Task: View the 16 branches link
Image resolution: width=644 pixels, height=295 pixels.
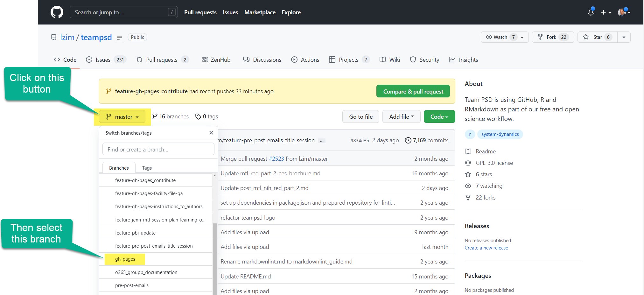Action: click(x=171, y=116)
